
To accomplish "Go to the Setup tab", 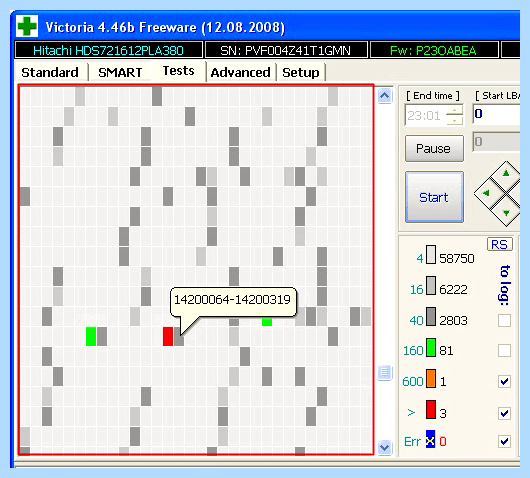I will (x=300, y=72).
